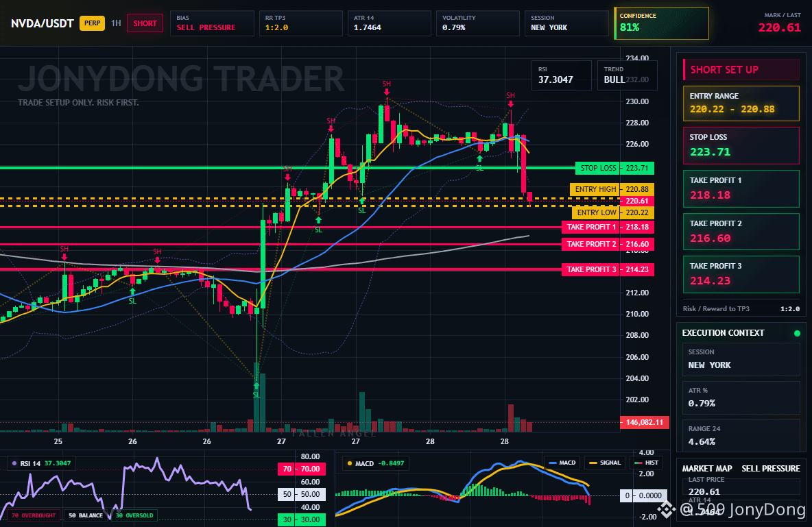Select the 1H timeframe label

tap(116, 23)
